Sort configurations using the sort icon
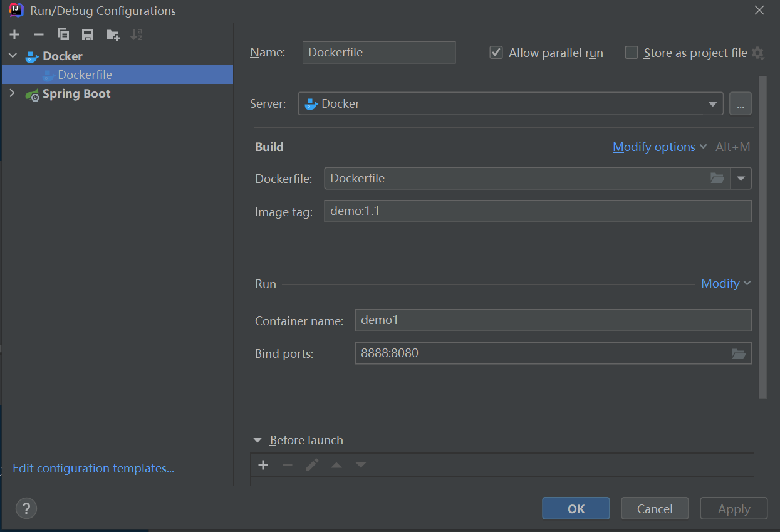780x532 pixels. [136, 34]
